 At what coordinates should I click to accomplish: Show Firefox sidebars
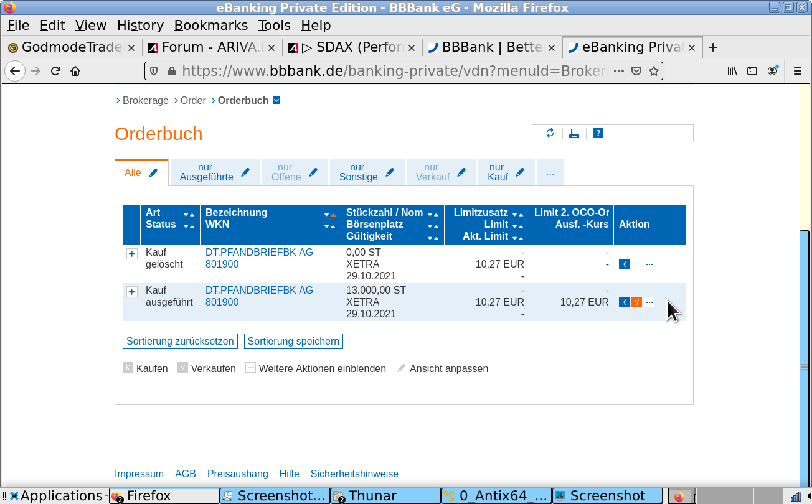(752, 71)
